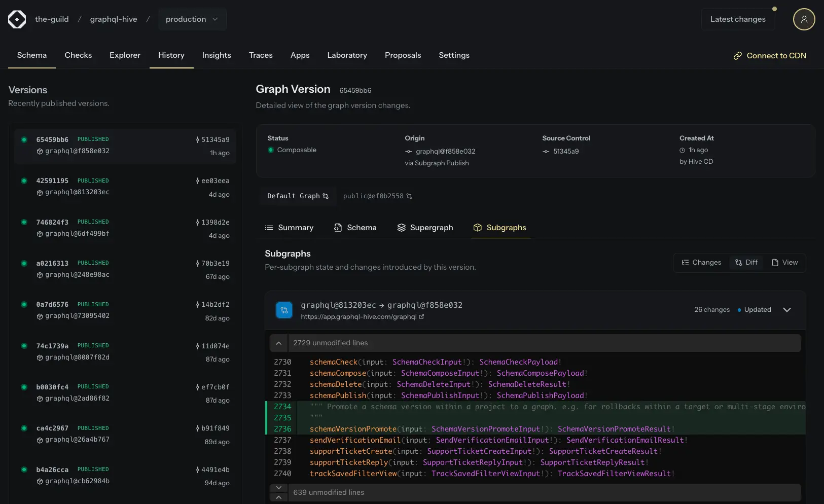Viewport: 824px width, 504px height.
Task: Click the commit icon under Source Control
Action: [546, 152]
